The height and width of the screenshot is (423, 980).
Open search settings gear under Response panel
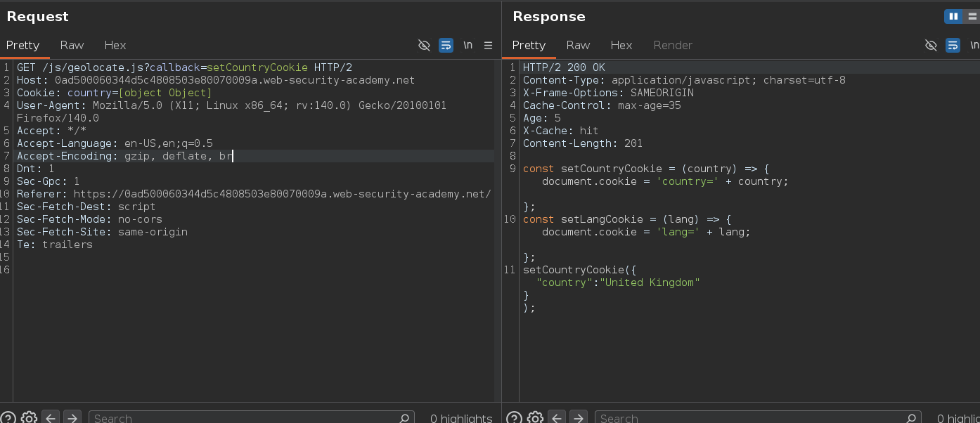535,418
